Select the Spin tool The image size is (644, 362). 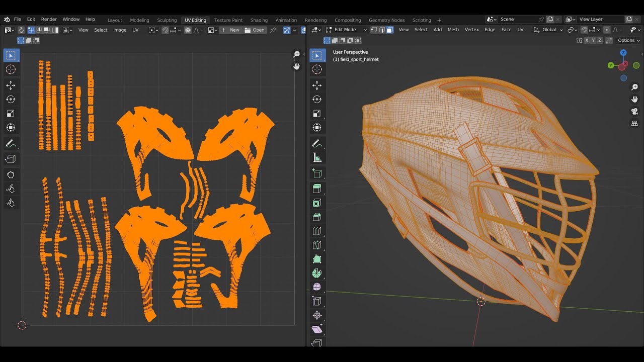coord(317,273)
